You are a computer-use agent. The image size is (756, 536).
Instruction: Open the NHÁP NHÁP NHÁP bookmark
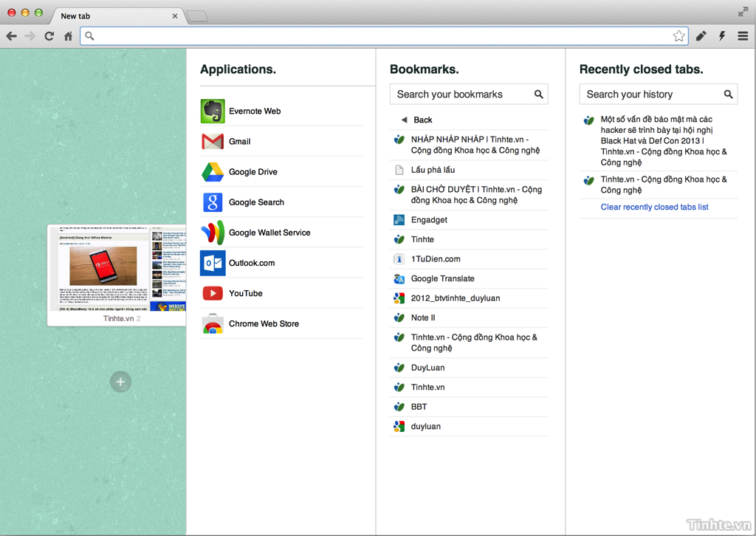(x=469, y=145)
